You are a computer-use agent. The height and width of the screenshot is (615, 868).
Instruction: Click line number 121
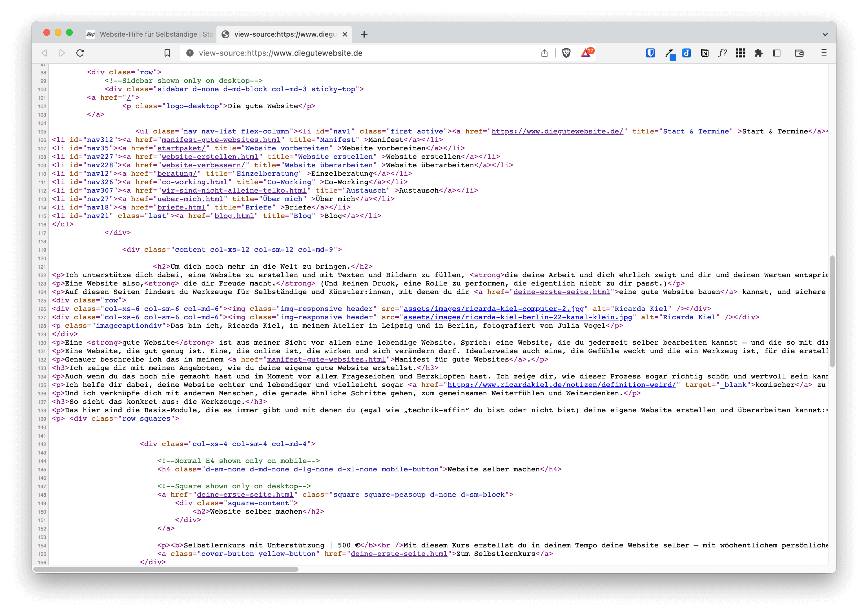42,267
